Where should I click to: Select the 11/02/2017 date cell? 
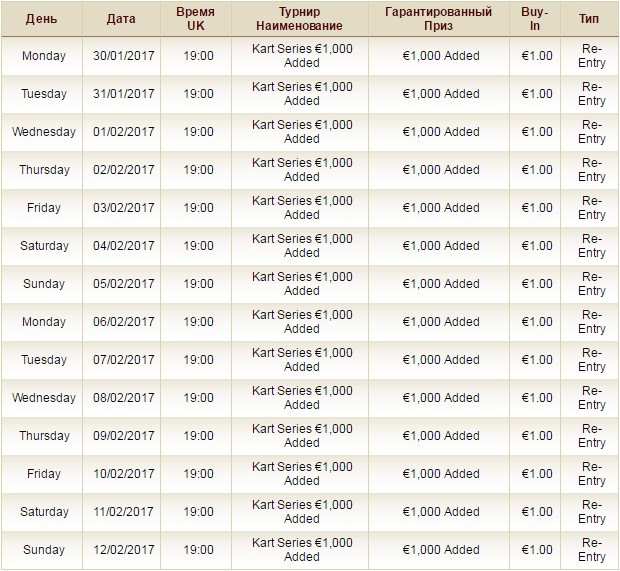[124, 511]
